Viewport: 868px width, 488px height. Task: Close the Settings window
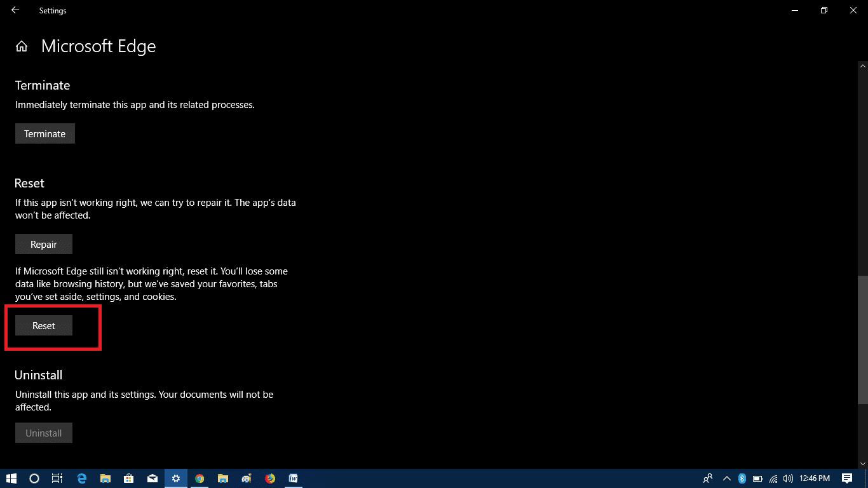click(x=853, y=10)
